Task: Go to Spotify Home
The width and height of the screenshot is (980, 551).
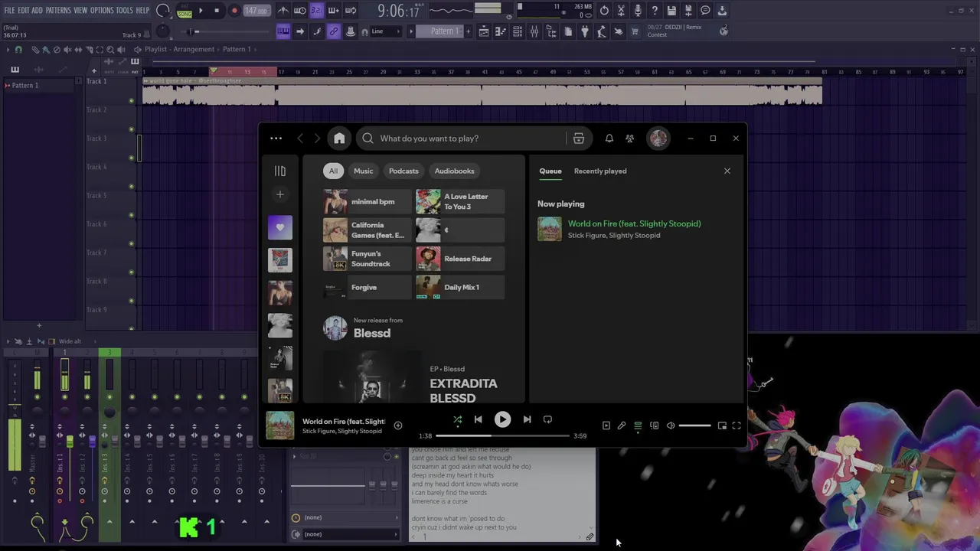Action: tap(339, 139)
